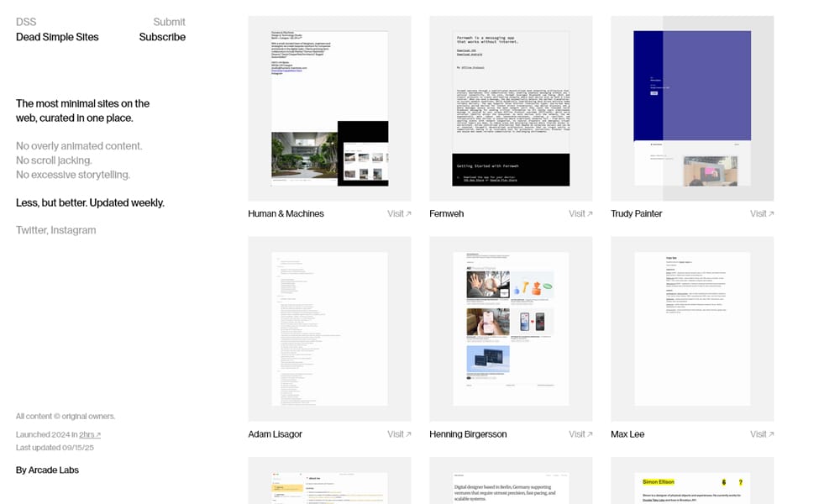Visit the Instagram profile link
840x504 pixels.
[x=75, y=229]
